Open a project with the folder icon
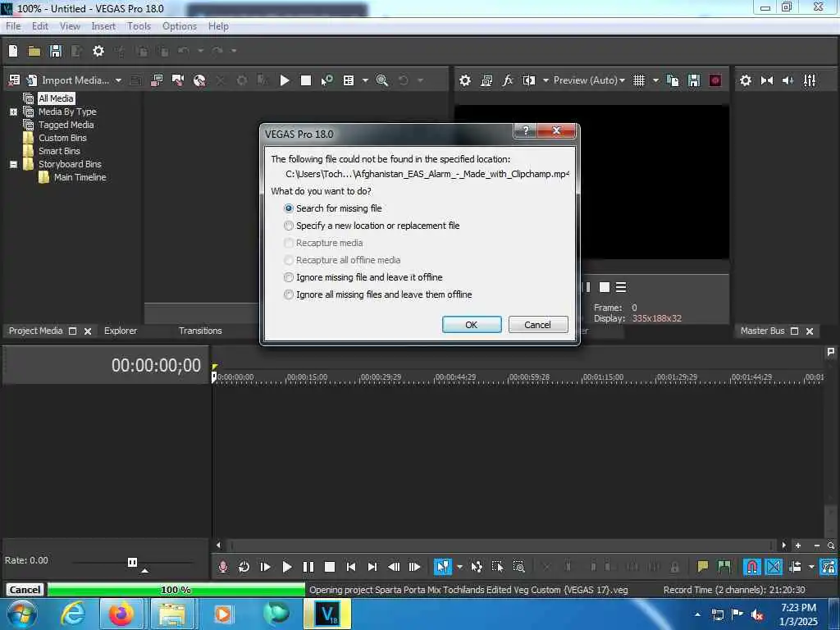 point(34,51)
